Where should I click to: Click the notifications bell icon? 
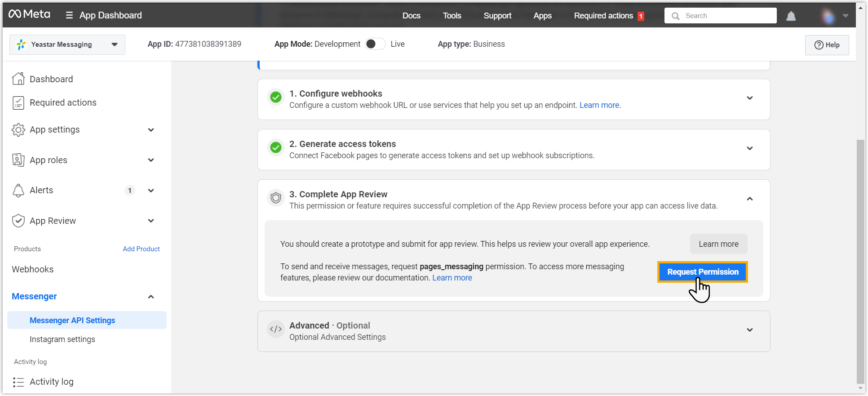(x=791, y=16)
